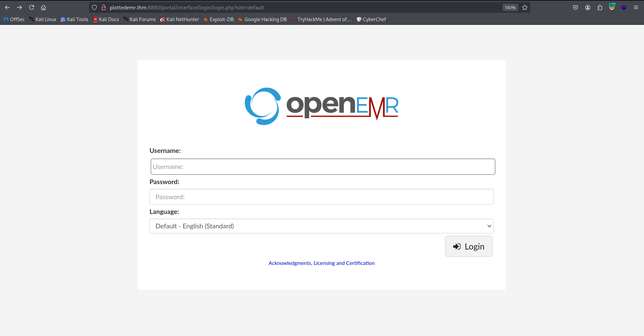Open the extensions puzzle-piece icon
This screenshot has width=644, height=336.
tap(600, 7)
